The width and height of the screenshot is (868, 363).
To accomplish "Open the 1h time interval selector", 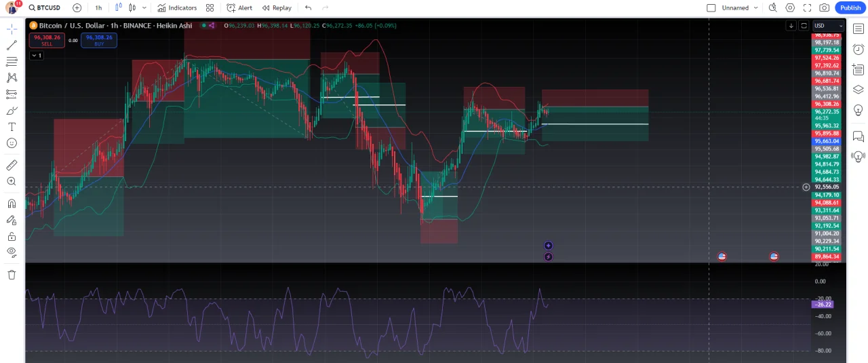I will [99, 8].
